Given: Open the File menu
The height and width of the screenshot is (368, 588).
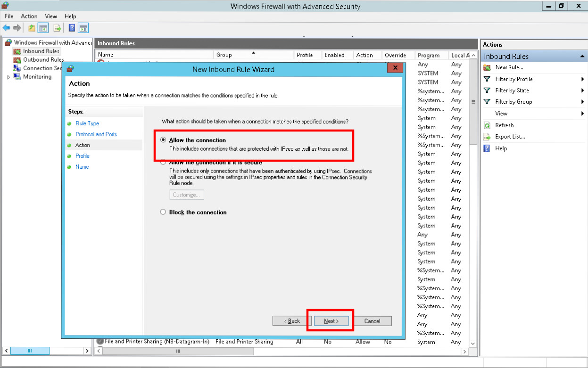Looking at the screenshot, I should tap(9, 16).
